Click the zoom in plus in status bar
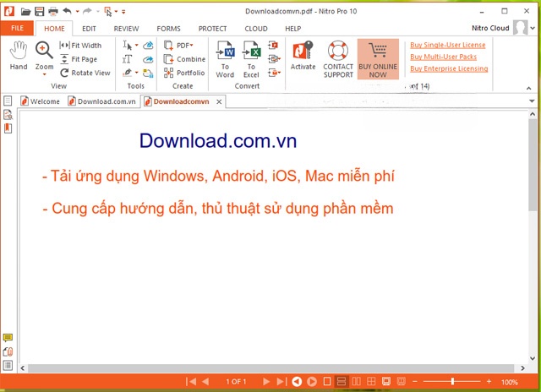 click(489, 381)
